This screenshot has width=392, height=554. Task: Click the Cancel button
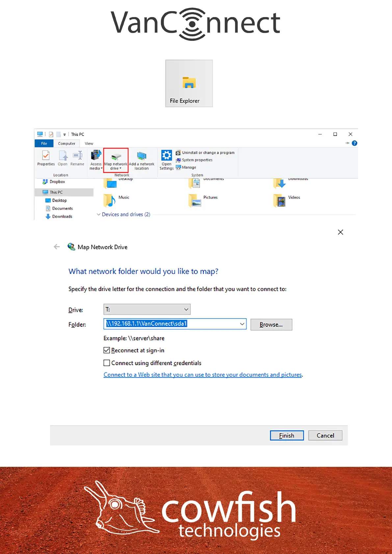click(x=325, y=436)
